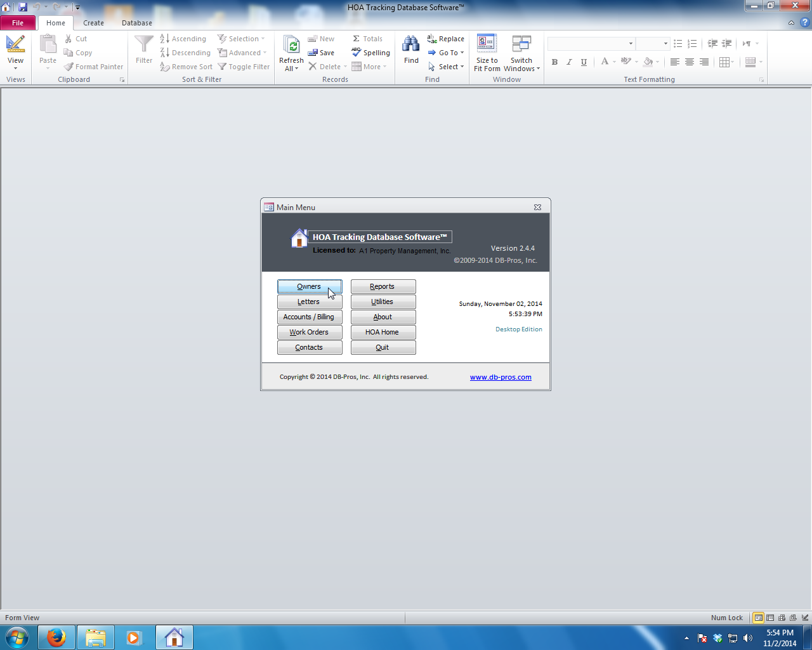Click the numbered list icon
Screen dimensions: 812x650
coord(692,44)
